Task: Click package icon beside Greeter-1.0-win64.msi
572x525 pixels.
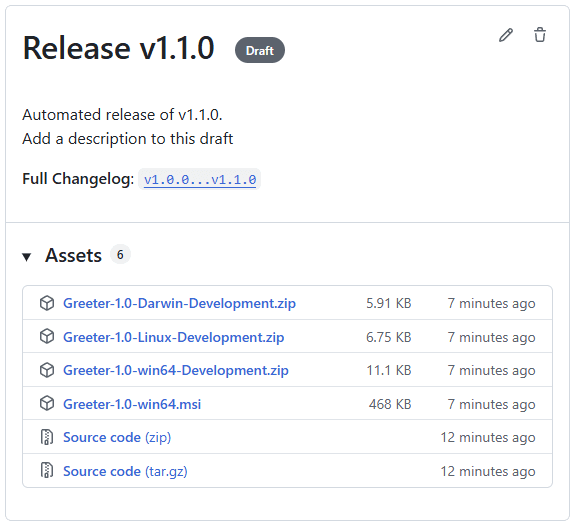Action: (47, 404)
